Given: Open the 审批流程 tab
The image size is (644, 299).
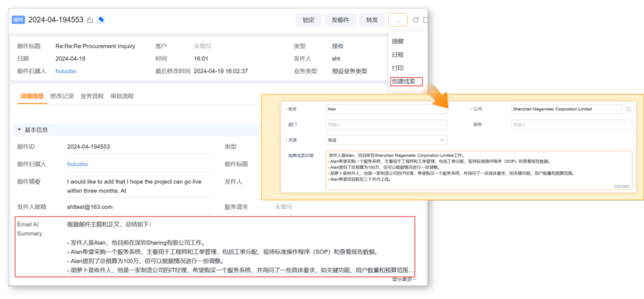Looking at the screenshot, I should 122,97.
